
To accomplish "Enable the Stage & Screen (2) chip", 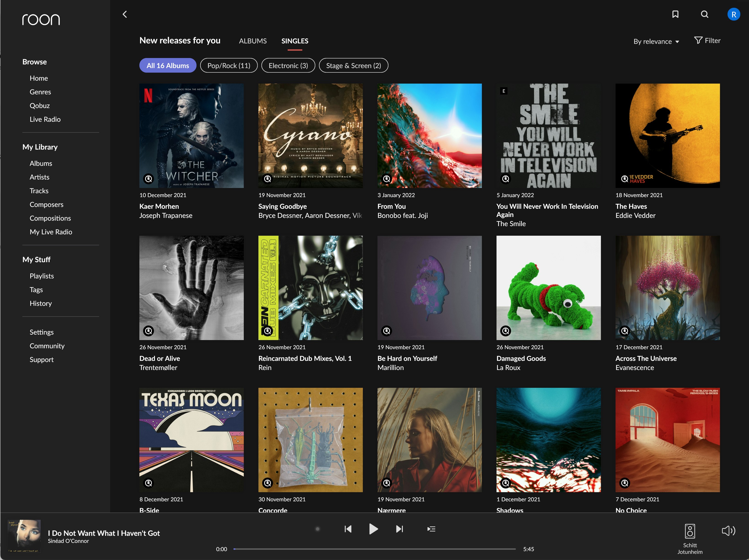I will [x=353, y=66].
